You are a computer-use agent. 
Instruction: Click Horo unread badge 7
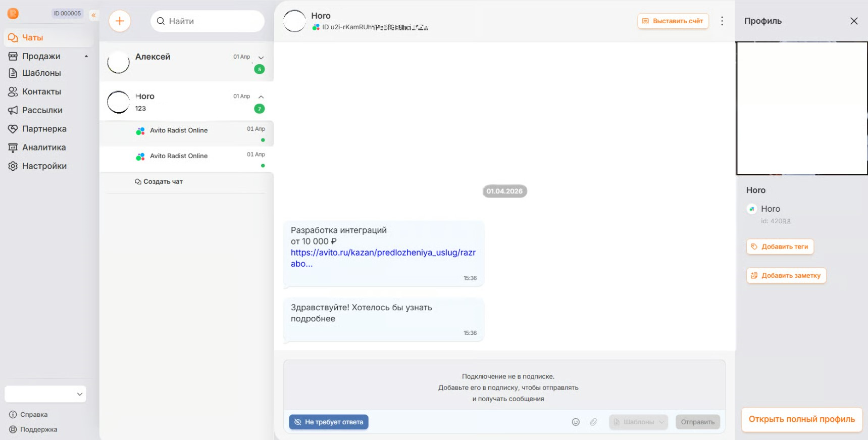point(260,109)
